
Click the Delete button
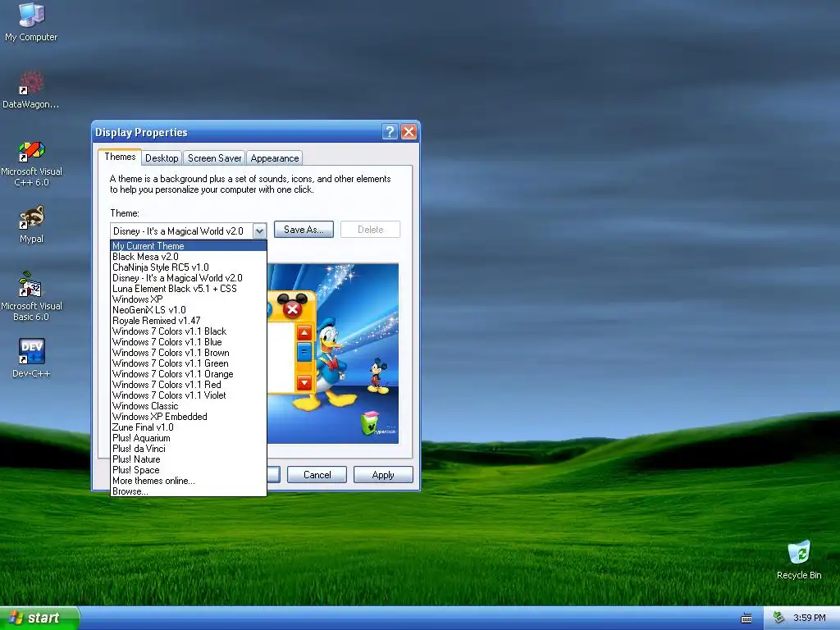(x=370, y=230)
